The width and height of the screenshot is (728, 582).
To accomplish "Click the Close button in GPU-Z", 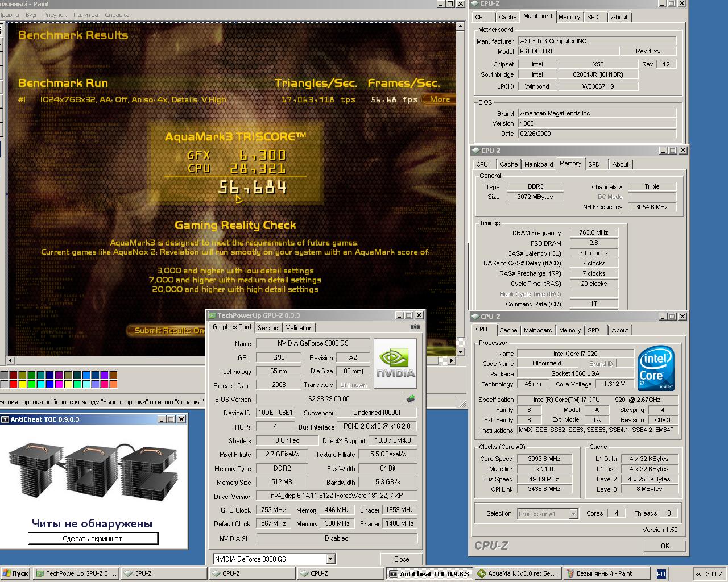I will [x=402, y=559].
